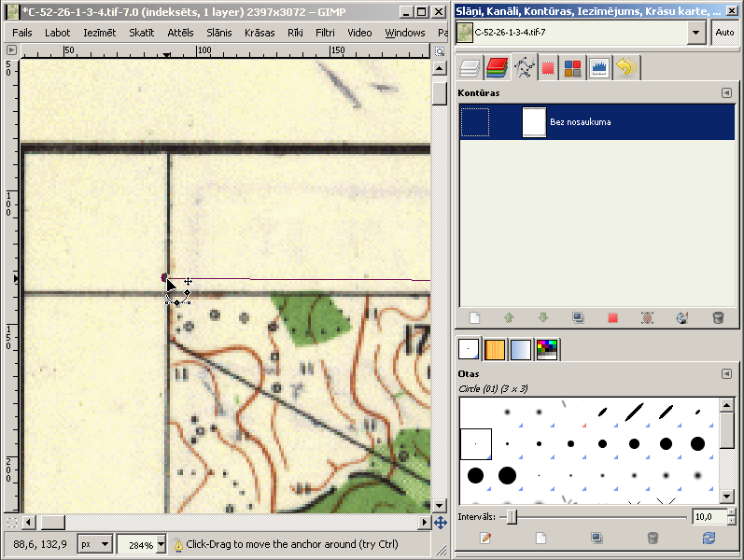
Task: Click canvas horizontal scrollbar left arrow
Action: click(28, 523)
